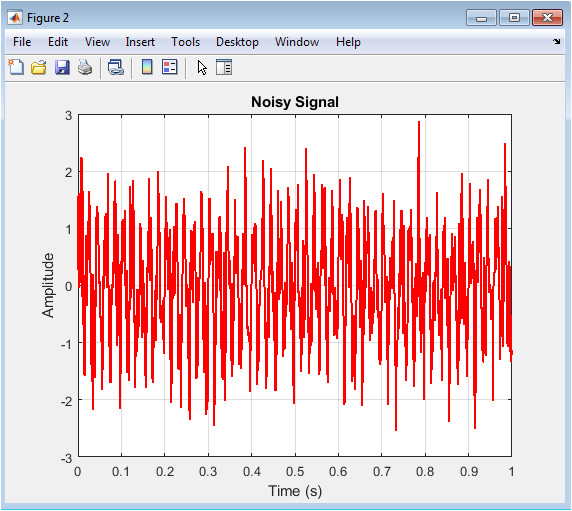Select the 'Time (s)' x-axis label
The width and height of the screenshot is (572, 511).
pyautogui.click(x=295, y=491)
